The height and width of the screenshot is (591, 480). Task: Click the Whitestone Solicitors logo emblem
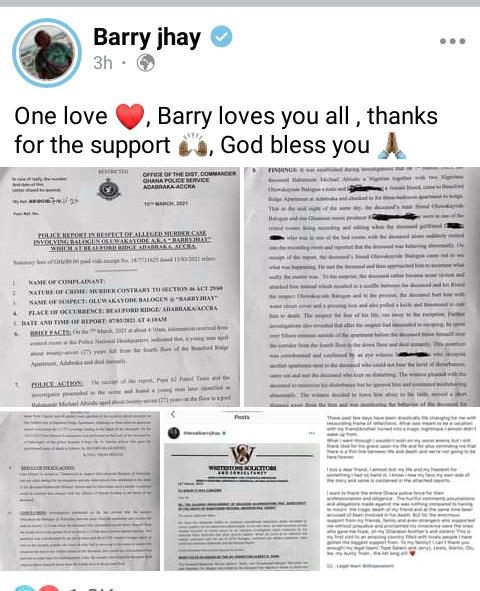(x=243, y=454)
